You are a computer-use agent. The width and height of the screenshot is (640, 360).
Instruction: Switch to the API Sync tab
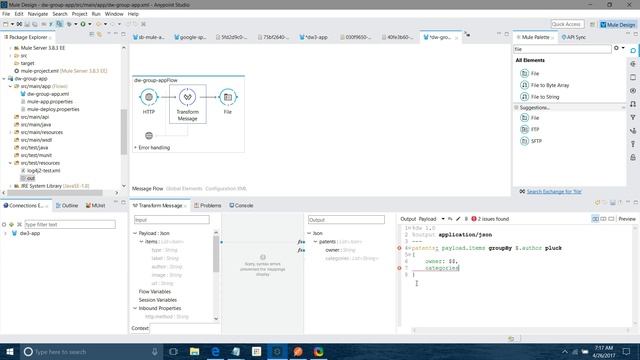coord(574,37)
